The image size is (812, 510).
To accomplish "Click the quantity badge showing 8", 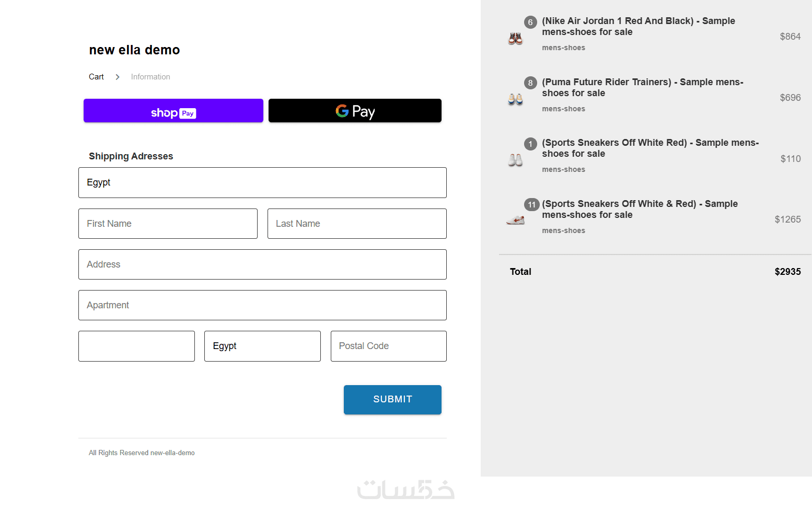I will [x=530, y=83].
